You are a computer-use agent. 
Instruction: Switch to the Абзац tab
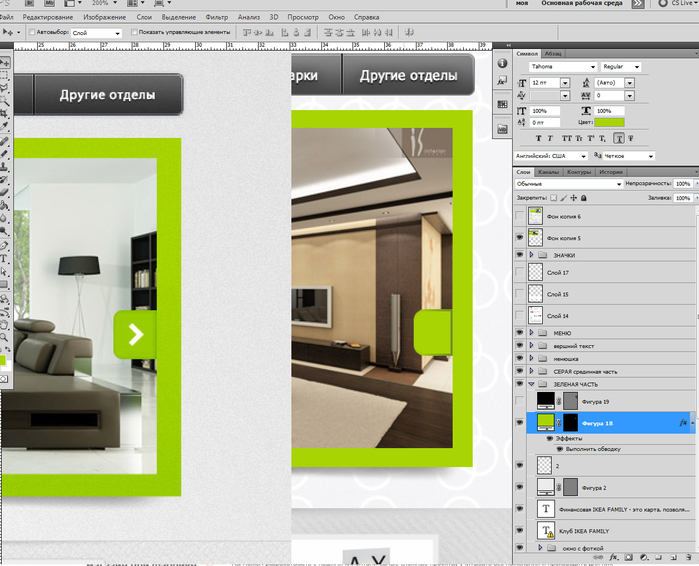point(553,53)
